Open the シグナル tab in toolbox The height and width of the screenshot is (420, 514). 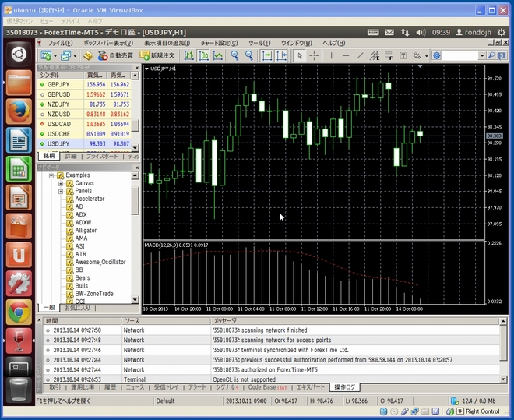click(227, 387)
